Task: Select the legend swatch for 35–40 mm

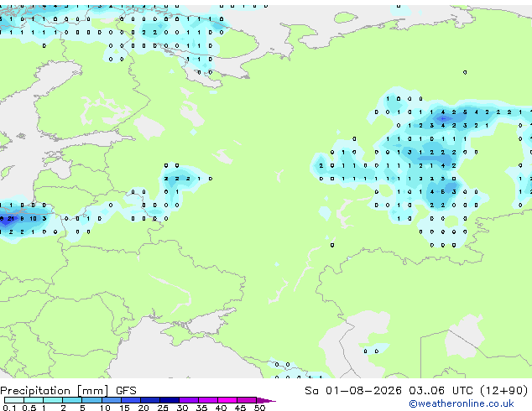Action: click(x=207, y=400)
